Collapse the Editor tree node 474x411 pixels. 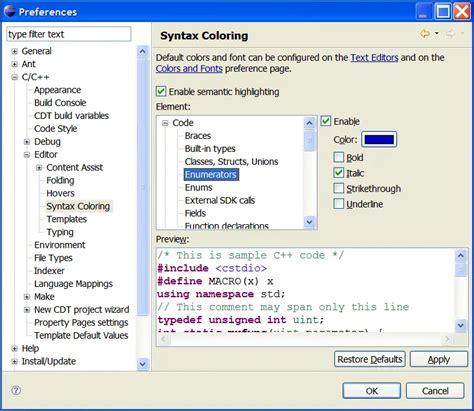pos(27,155)
